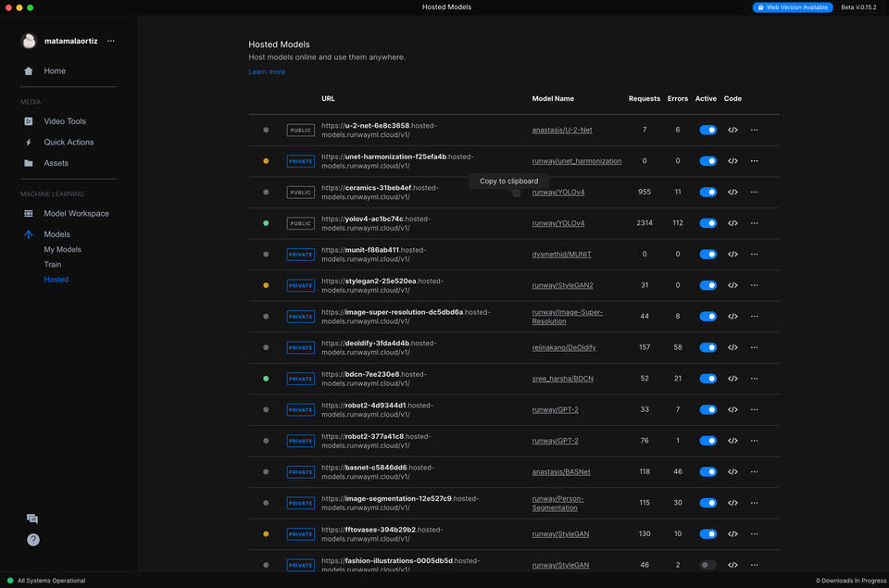
Task: Switch off fftovases-394b29b2 active toggle
Action: pyautogui.click(x=707, y=533)
